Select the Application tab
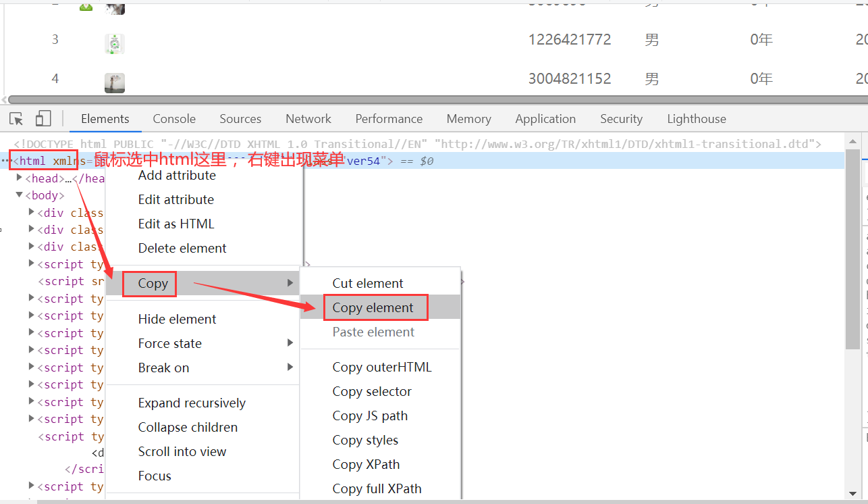The width and height of the screenshot is (868, 504). (545, 119)
